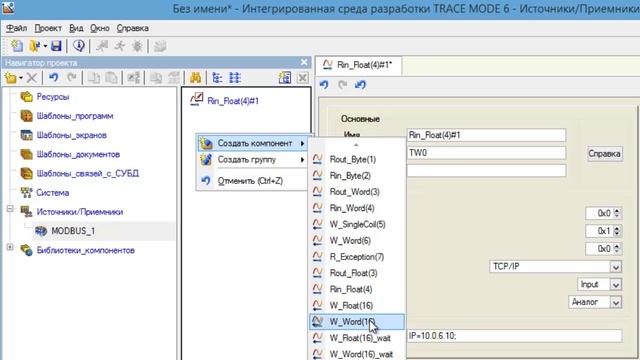Select Источники/Приемники tree node
This screenshot has height=360, width=640.
80,212
